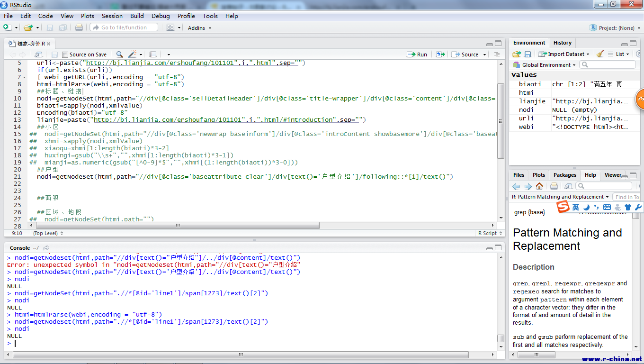Click the console view working directory arrow icon
Image resolution: width=644 pixels, height=364 pixels.
coord(46,248)
